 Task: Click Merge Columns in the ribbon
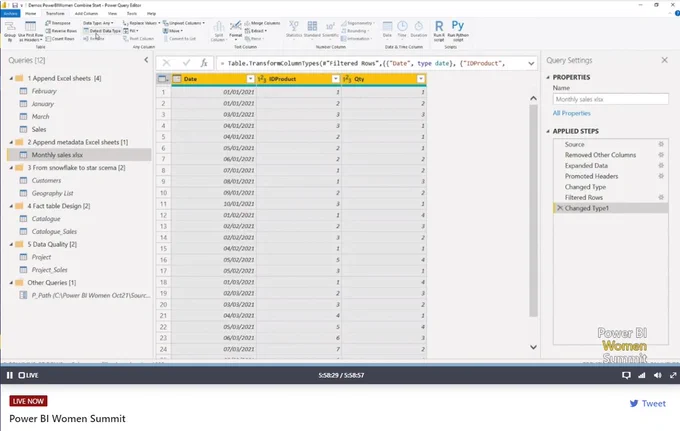(x=262, y=23)
